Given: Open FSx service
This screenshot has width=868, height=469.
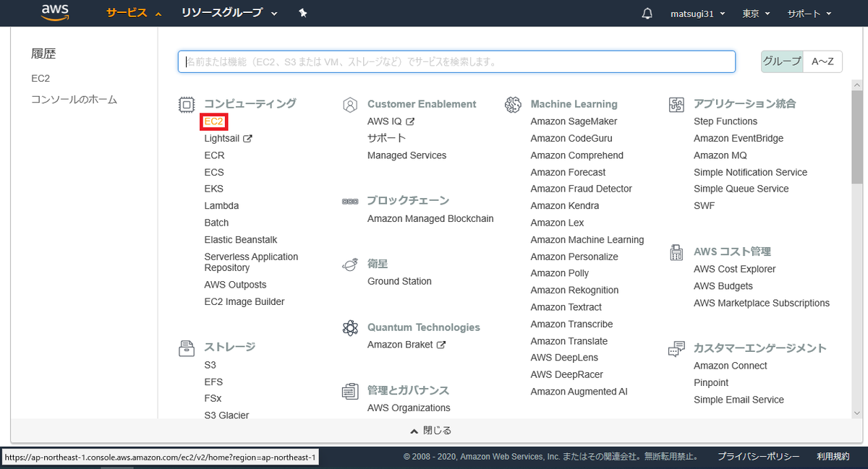Looking at the screenshot, I should pos(213,399).
